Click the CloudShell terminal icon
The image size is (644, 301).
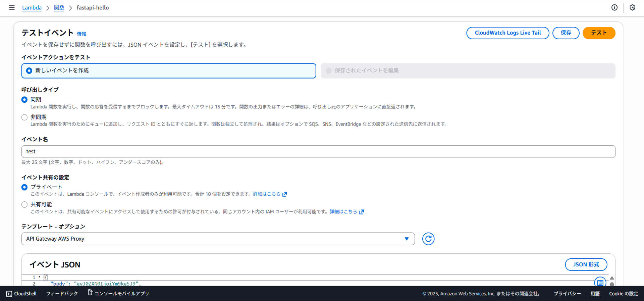click(9, 294)
